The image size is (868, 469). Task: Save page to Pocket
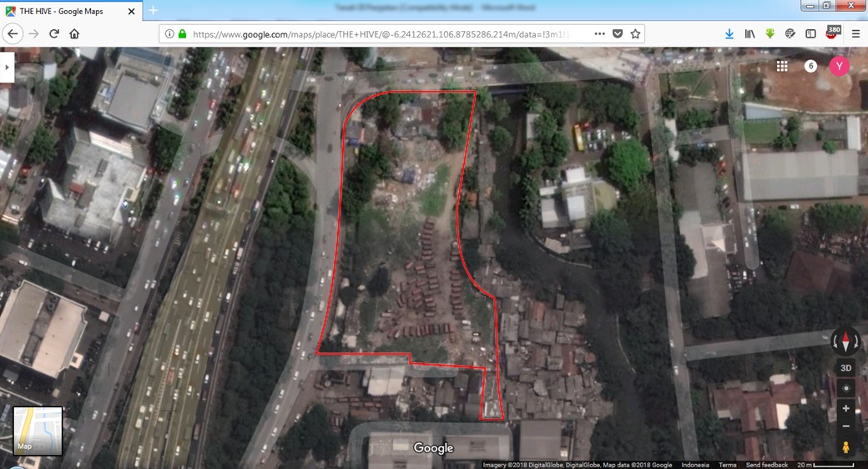pos(618,33)
